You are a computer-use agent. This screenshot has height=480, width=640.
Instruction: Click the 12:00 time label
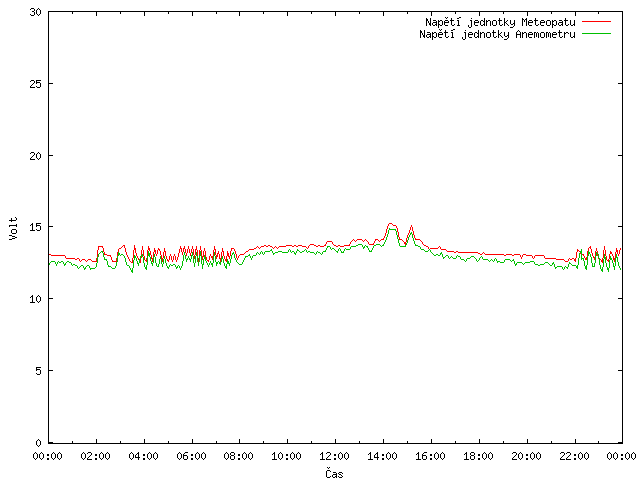(334, 456)
